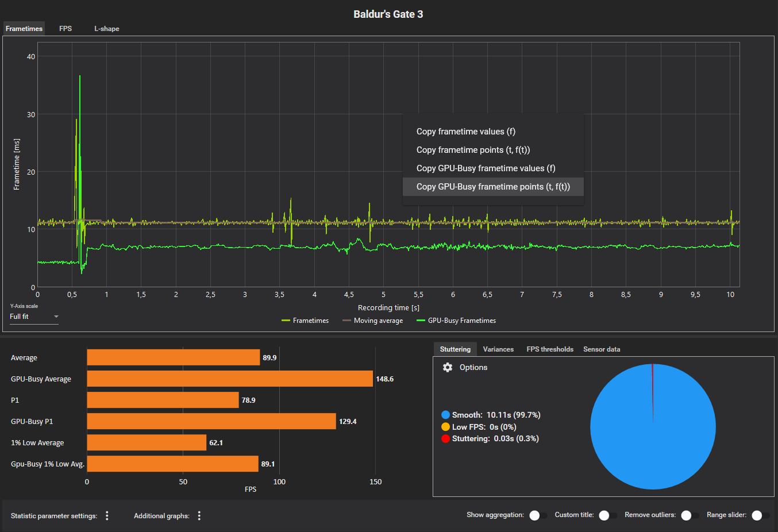Open the stuttering Options gear icon
This screenshot has width=778, height=532.
point(448,367)
